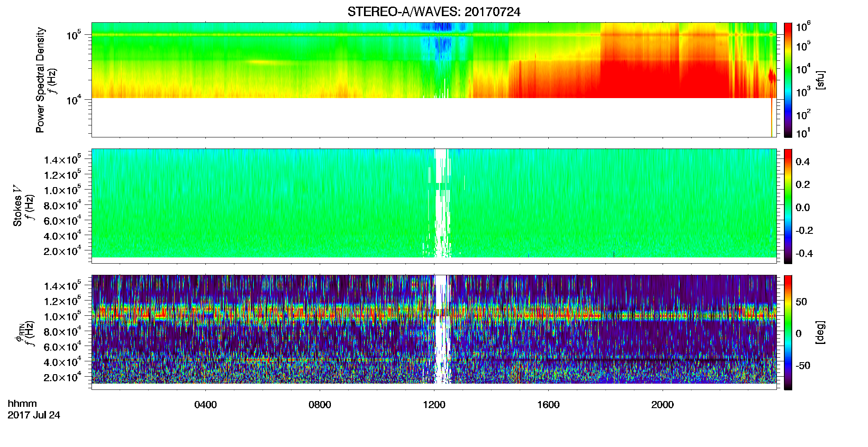868x447 pixels.
Task: Click the [deg] unit label
Action: coord(820,332)
